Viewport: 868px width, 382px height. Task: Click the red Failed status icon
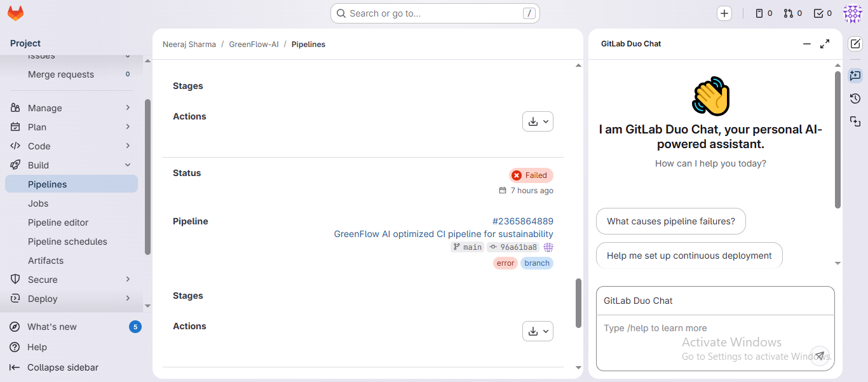click(517, 175)
